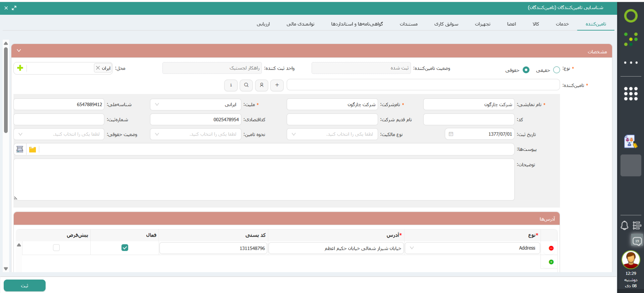Click the magnifier search icon next to the supplier field
Screen dimensions: 644x293
click(246, 85)
